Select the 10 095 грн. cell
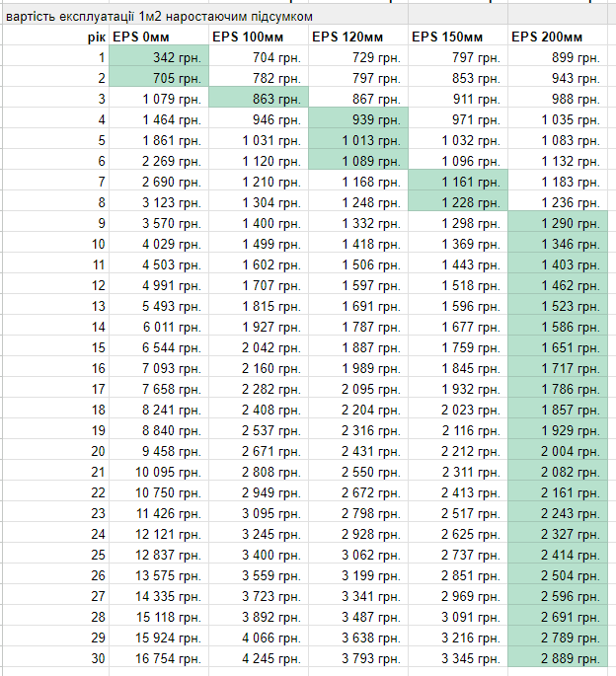Screen dimensions: 616x676 coord(159,472)
